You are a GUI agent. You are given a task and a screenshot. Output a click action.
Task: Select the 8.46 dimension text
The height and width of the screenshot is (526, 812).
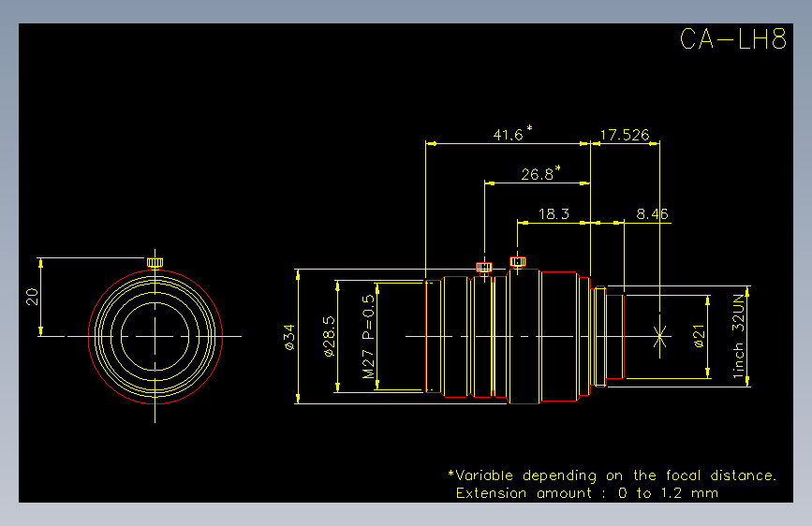click(x=652, y=213)
